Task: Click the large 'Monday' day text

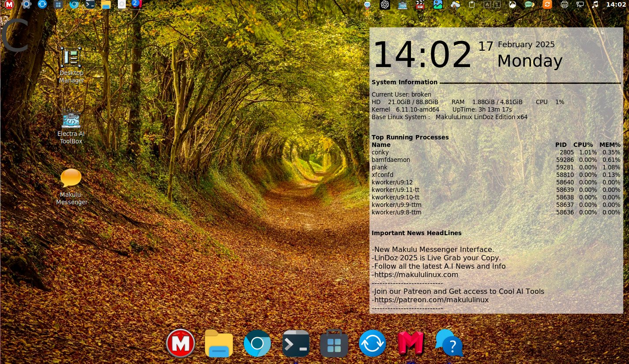Action: pyautogui.click(x=530, y=61)
